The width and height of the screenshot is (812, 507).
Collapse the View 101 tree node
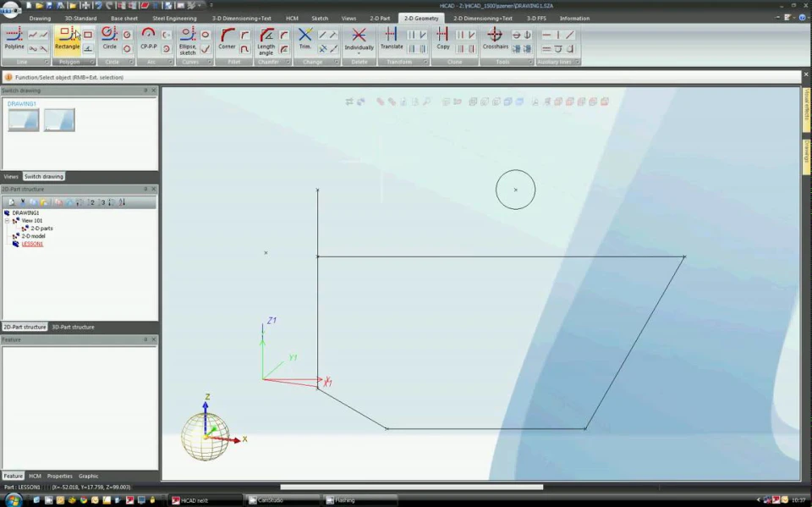tap(8, 220)
